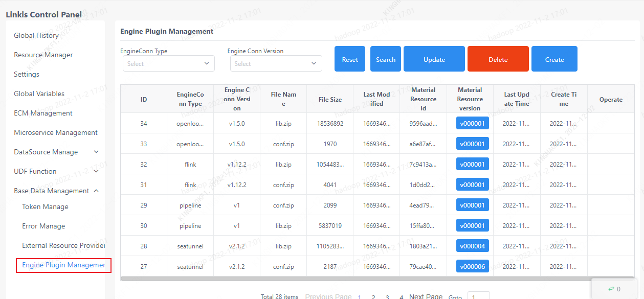Open the EngineConn Type select dropdown
The image size is (644, 299).
(x=168, y=63)
